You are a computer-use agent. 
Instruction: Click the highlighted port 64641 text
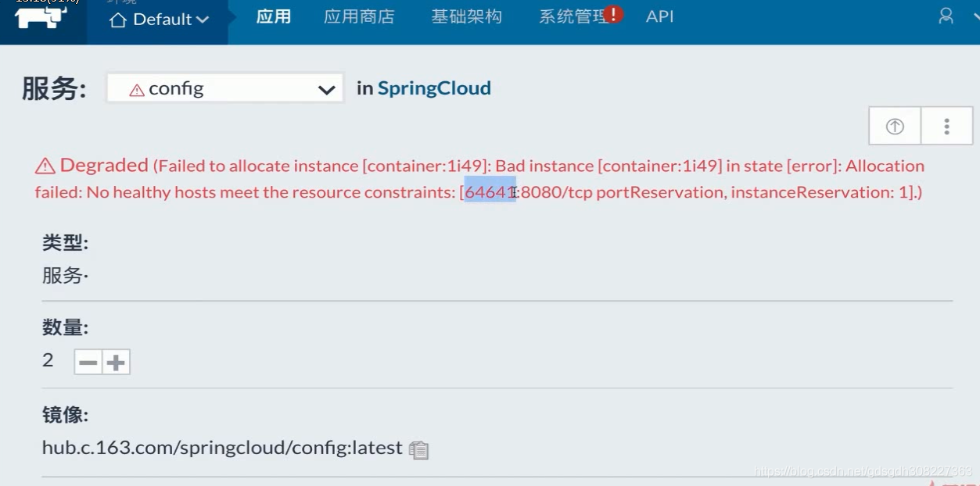point(490,192)
